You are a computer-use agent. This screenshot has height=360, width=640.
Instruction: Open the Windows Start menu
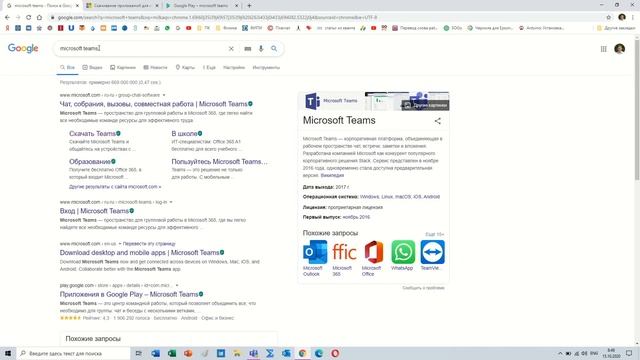[8, 353]
